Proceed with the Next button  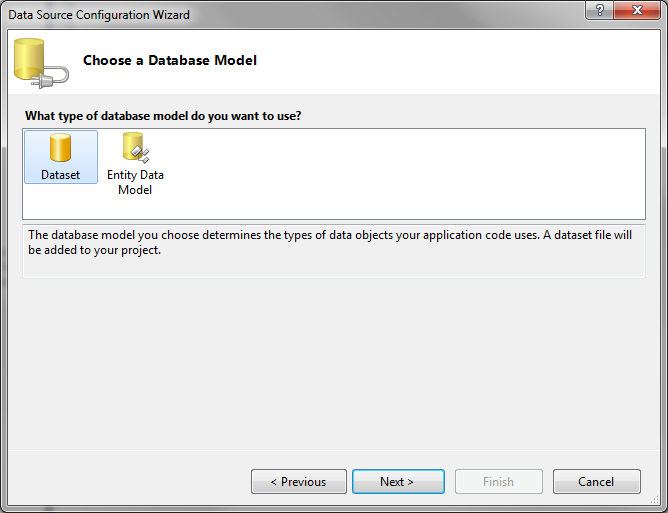397,482
